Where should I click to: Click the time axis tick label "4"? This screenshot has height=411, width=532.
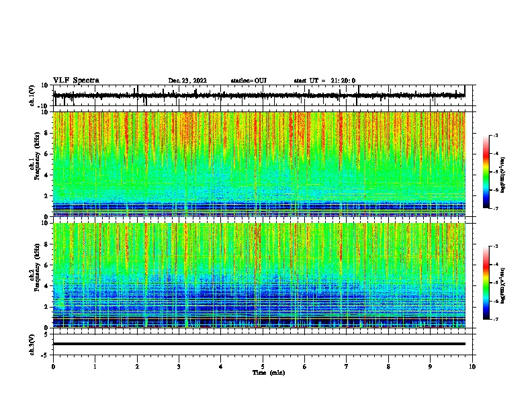point(221,367)
